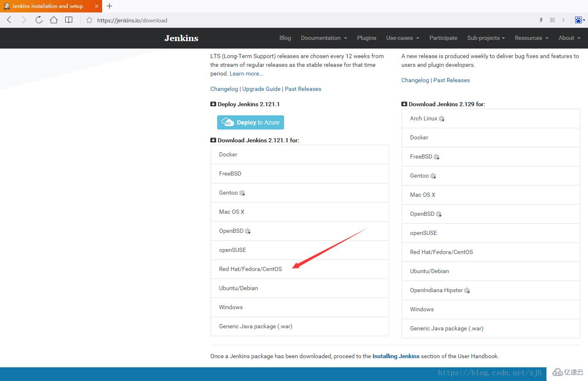588x381 pixels.
Task: Open the browser home page icon
Action: [54, 20]
